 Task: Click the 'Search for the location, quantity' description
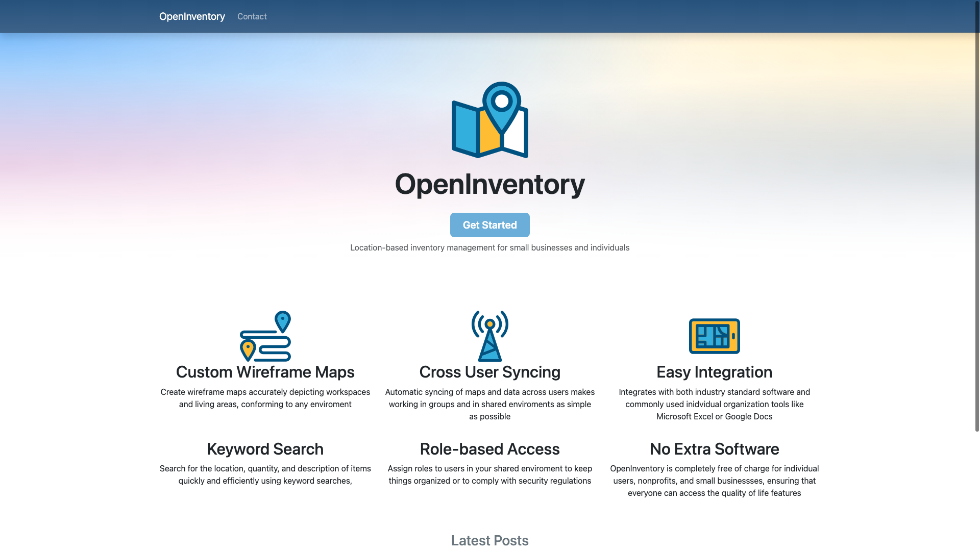(x=265, y=474)
